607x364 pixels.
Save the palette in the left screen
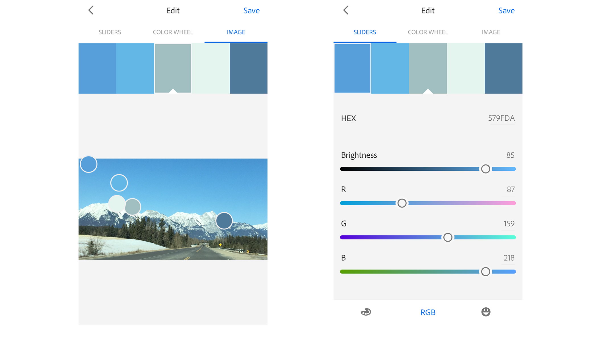pyautogui.click(x=251, y=11)
